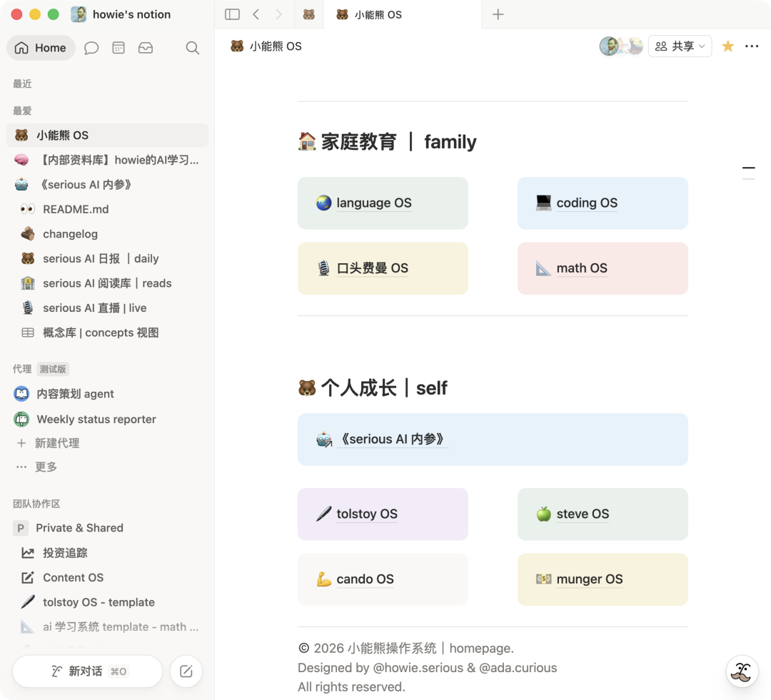Click the 个人成长 | self heading
Image resolution: width=771 pixels, height=700 pixels.
tap(373, 388)
